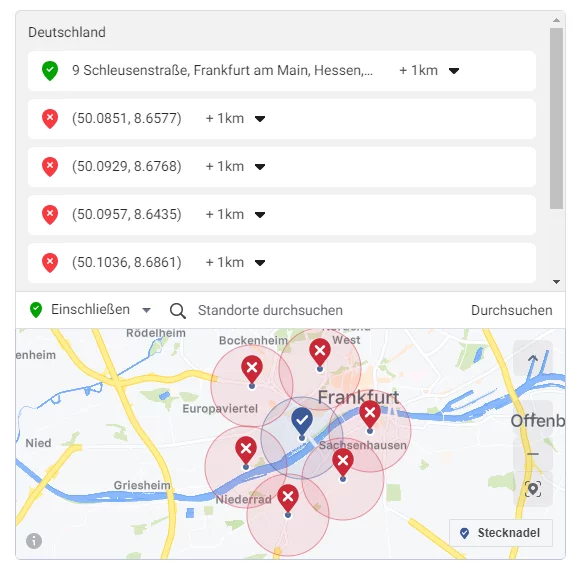Select the blue included pin on map
This screenshot has width=574, height=566.
(302, 422)
